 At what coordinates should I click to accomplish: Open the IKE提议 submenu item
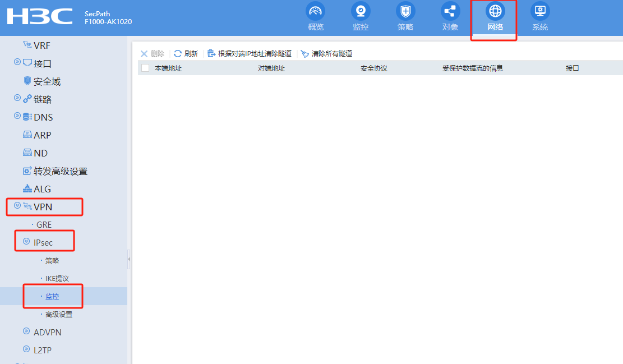pyautogui.click(x=57, y=279)
